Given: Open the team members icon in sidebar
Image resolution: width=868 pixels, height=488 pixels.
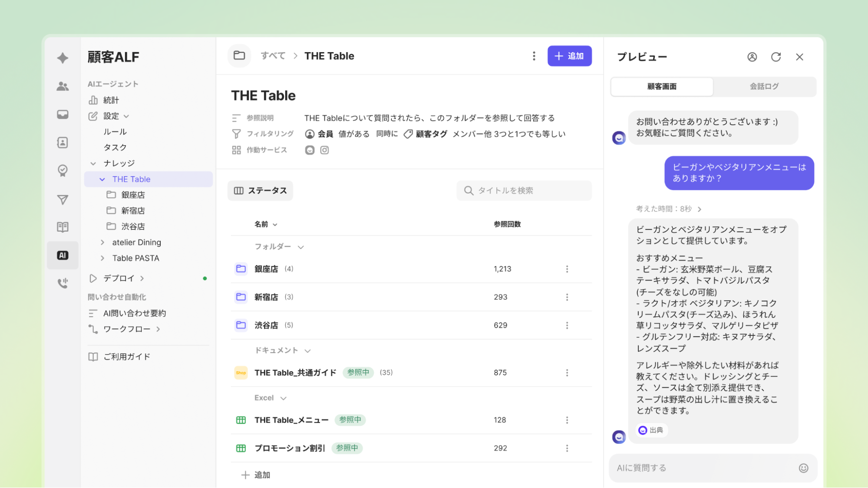Looking at the screenshot, I should tap(63, 86).
